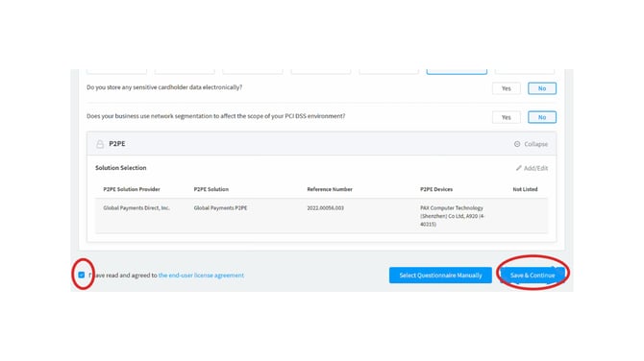This screenshot has width=644, height=361.
Task: Select No for storing sensitive cardholder data
Action: pyautogui.click(x=542, y=88)
